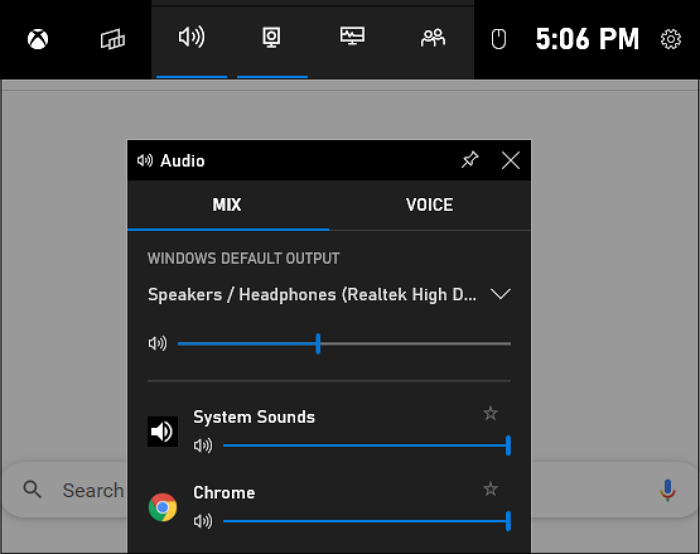Toggle the Audio widget in top bar
700x554 pixels.
(x=190, y=38)
